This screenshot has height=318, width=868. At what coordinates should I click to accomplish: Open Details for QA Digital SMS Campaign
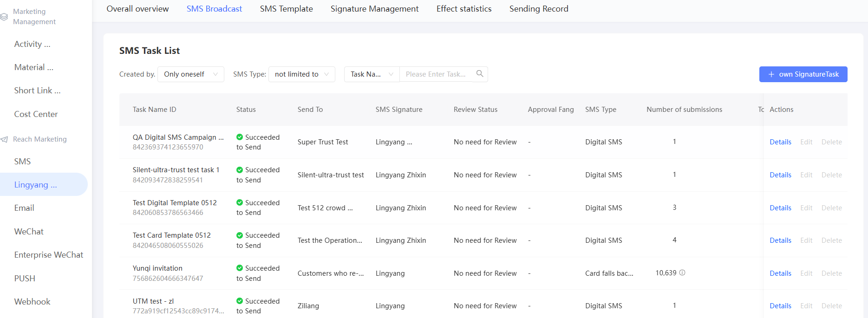pyautogui.click(x=780, y=142)
